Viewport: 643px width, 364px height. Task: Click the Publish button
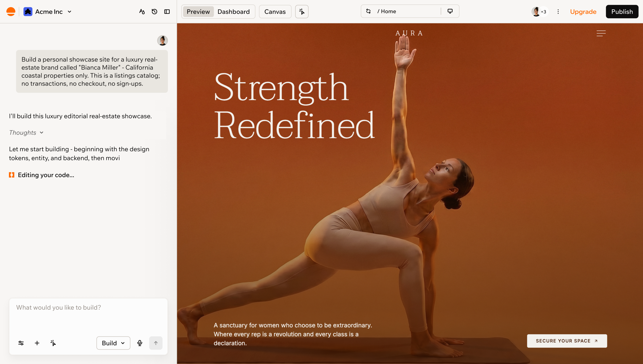click(622, 11)
